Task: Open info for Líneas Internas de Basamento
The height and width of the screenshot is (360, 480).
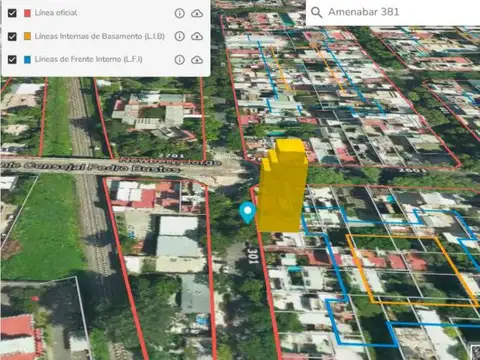Action: [x=180, y=36]
